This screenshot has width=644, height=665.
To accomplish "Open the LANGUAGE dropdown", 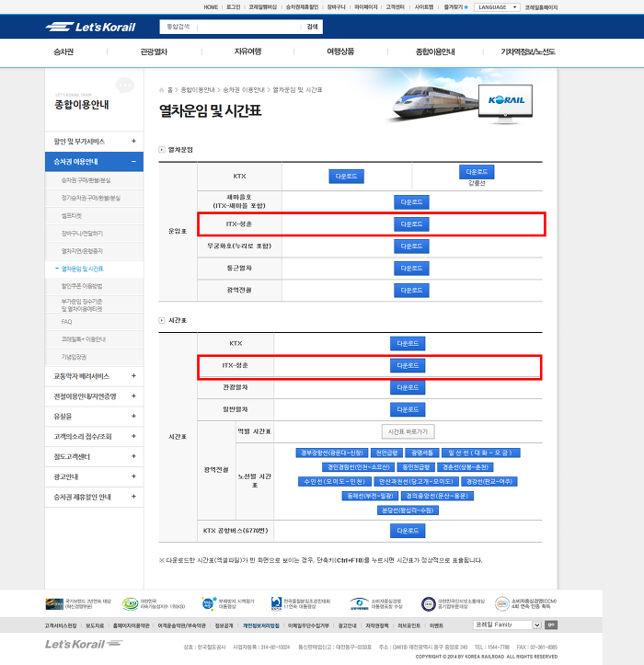I will pos(497,7).
